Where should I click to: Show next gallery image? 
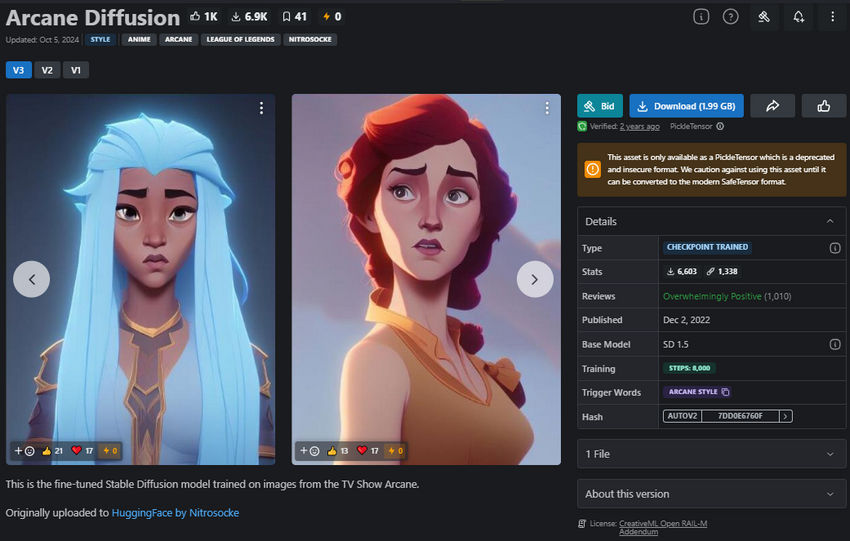click(x=535, y=279)
